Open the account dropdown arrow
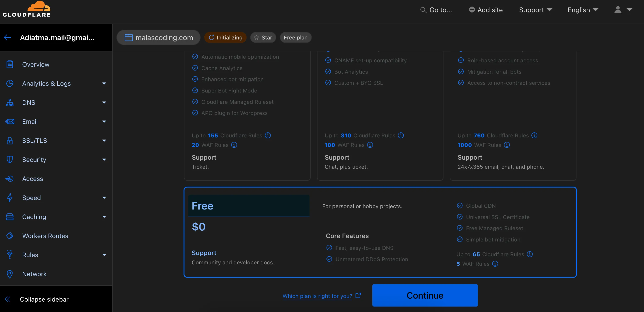 [x=629, y=10]
